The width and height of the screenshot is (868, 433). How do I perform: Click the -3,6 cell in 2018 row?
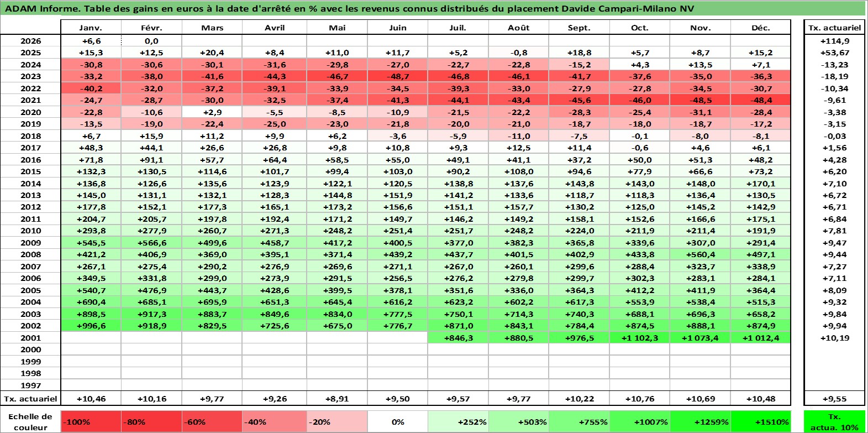click(x=398, y=136)
